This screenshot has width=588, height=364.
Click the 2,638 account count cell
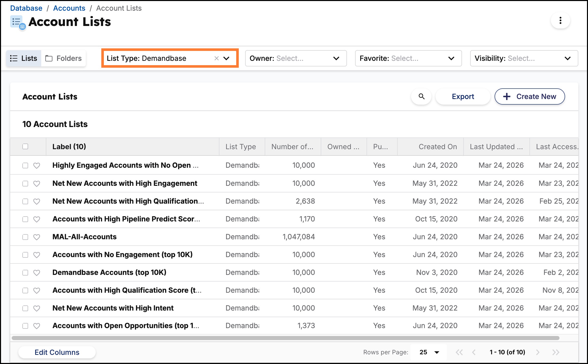pyautogui.click(x=305, y=201)
